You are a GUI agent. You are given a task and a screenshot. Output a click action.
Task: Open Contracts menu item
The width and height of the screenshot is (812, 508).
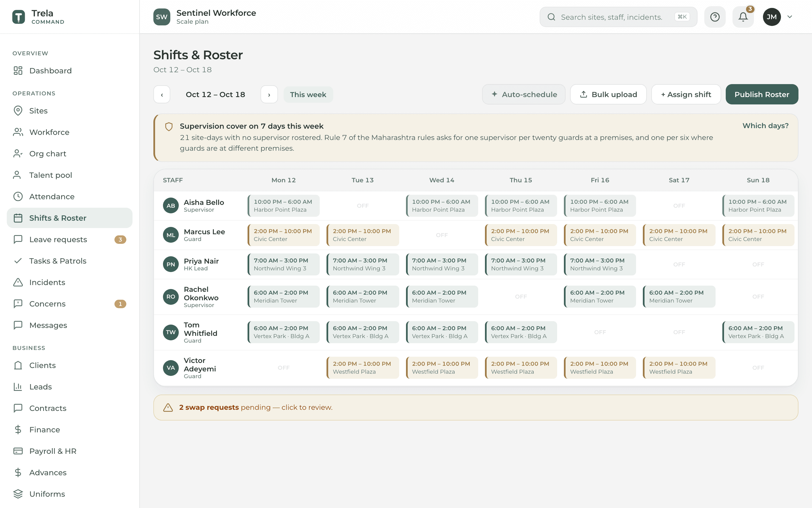[69, 408]
